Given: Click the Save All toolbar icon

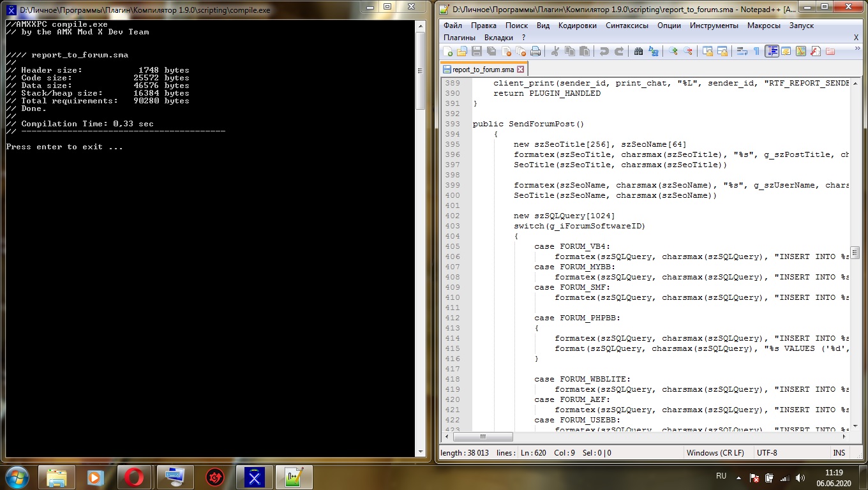Looking at the screenshot, I should tap(491, 52).
